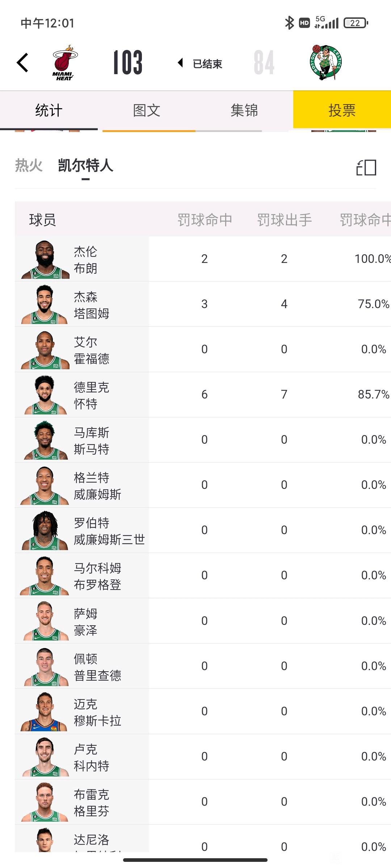Switch to the 热火 team stats
The width and height of the screenshot is (391, 868).
tap(29, 166)
